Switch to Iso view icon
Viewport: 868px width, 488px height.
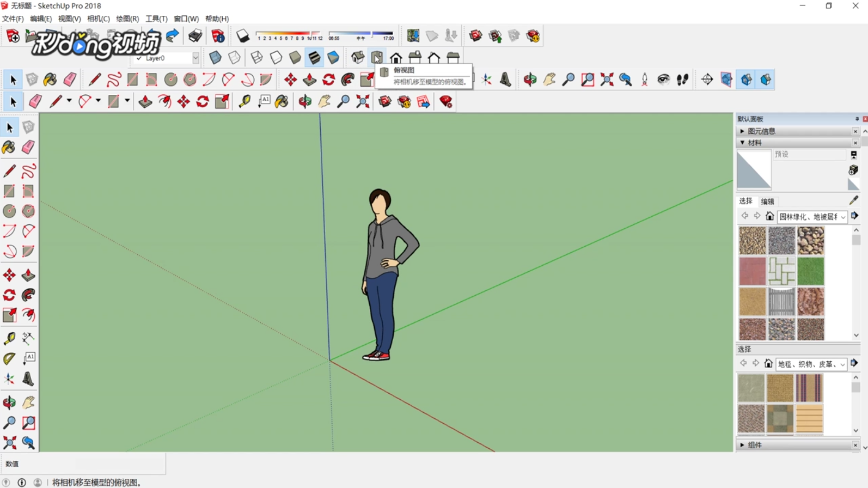(358, 57)
